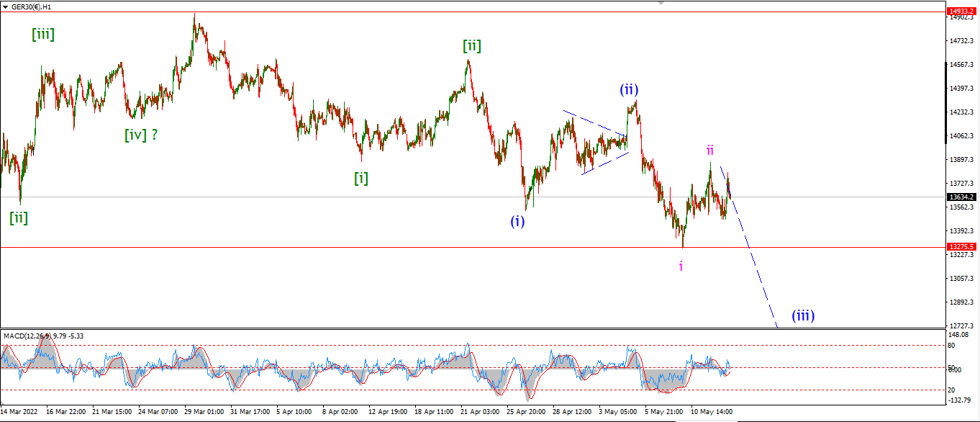Click the green [i] wave label

[x=360, y=178]
